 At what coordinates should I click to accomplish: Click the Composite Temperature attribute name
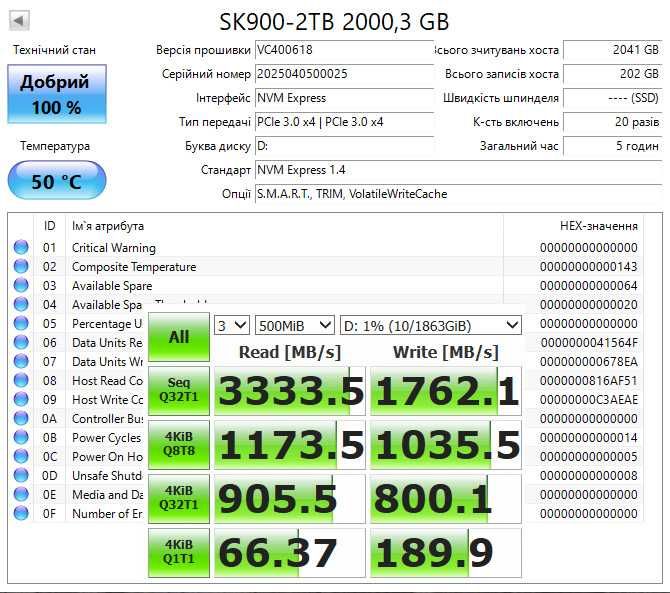[134, 267]
